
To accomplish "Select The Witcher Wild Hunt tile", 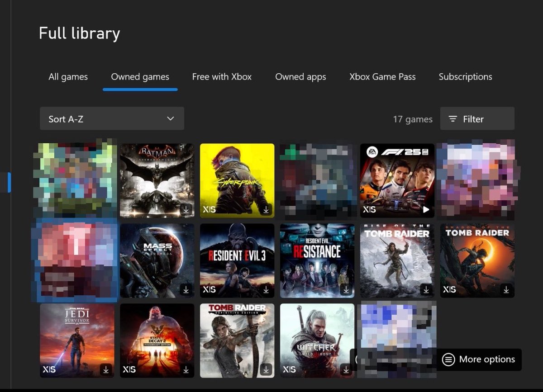I will [317, 340].
